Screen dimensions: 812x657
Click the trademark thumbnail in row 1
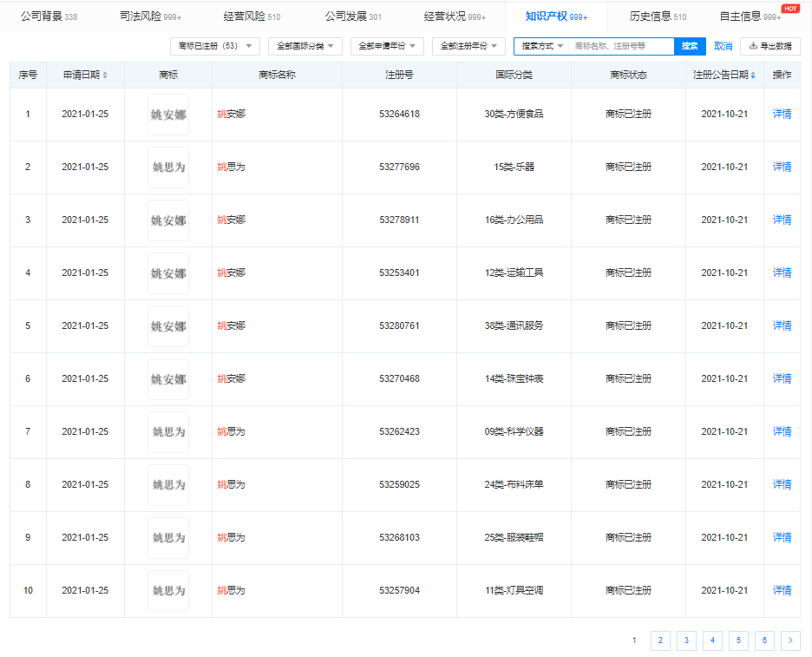(168, 115)
